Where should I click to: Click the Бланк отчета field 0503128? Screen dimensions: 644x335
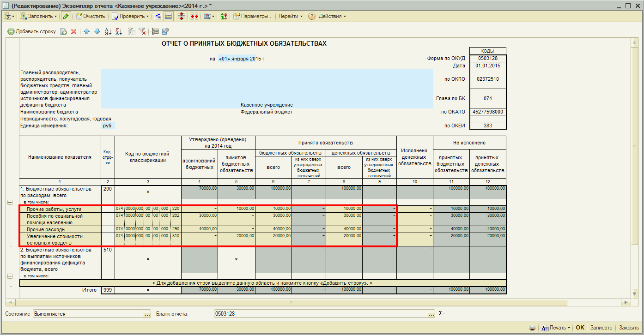321,314
